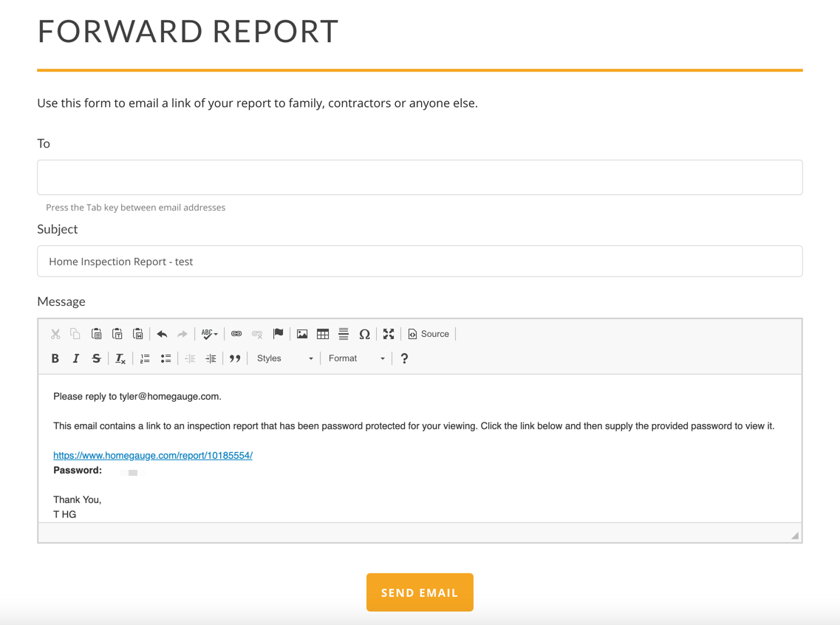Image resolution: width=840 pixels, height=625 pixels.
Task: Insert an image into message
Action: pyautogui.click(x=302, y=334)
